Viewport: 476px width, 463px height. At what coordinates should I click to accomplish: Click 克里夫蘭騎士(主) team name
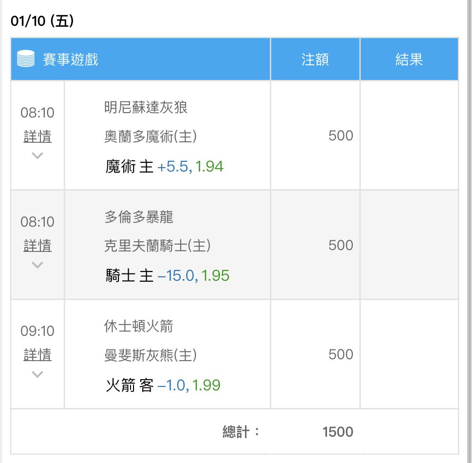(x=157, y=246)
